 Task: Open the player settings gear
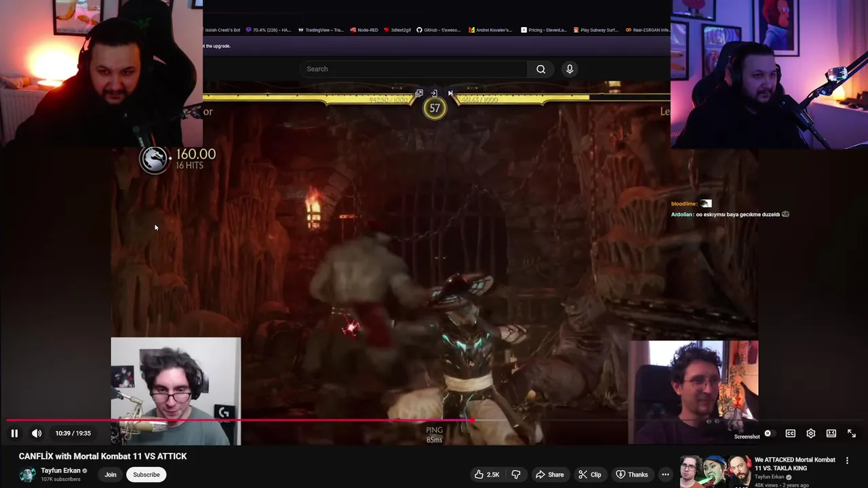(811, 433)
